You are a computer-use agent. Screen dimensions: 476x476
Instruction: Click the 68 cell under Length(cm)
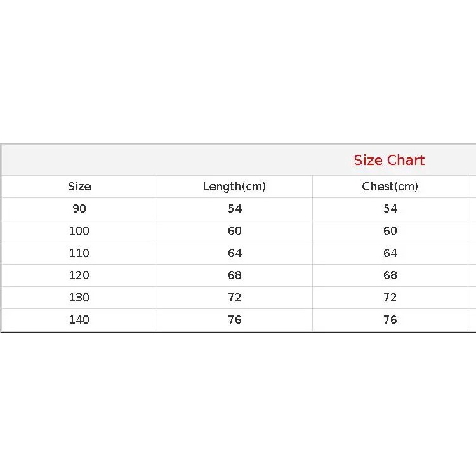click(x=235, y=275)
